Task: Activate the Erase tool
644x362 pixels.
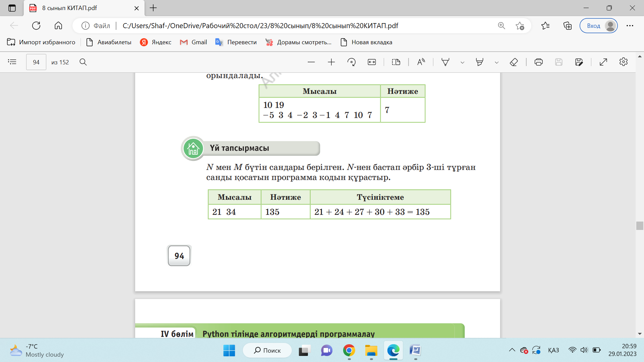Action: click(514, 62)
